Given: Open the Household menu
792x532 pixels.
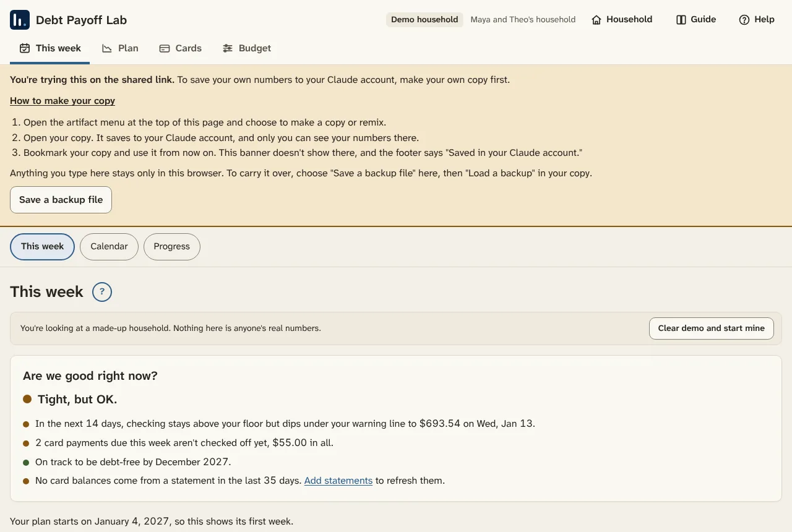Looking at the screenshot, I should coord(622,20).
